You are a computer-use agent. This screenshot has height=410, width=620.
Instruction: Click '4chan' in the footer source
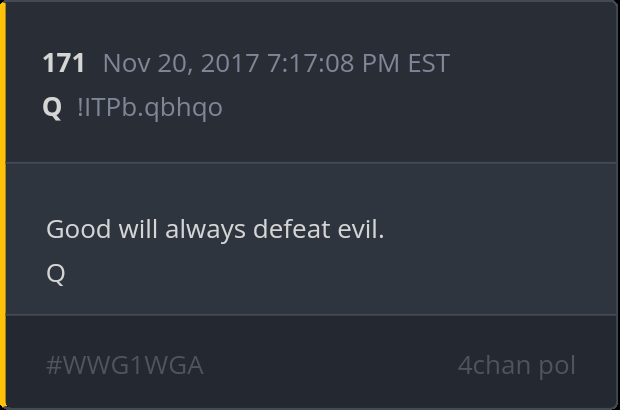point(492,365)
